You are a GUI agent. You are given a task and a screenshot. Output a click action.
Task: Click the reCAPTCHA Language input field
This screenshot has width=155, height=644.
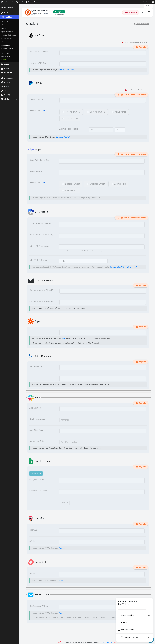[x=102, y=247]
